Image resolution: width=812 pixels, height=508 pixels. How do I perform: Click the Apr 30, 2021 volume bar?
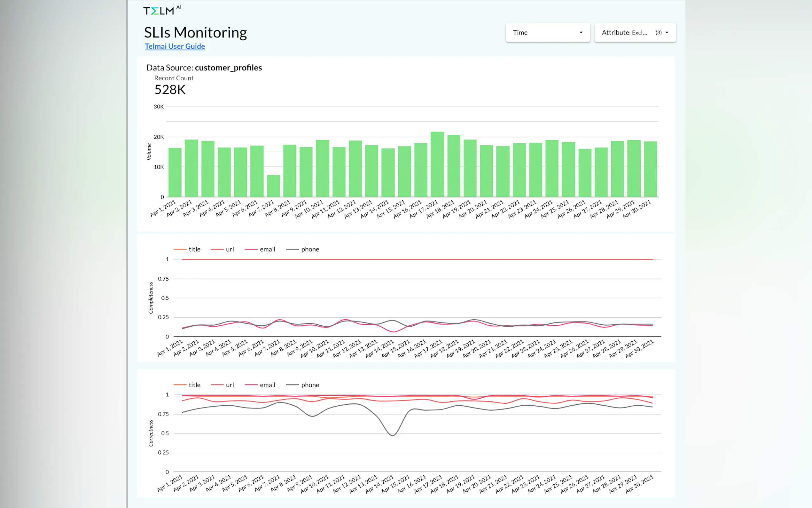point(650,169)
